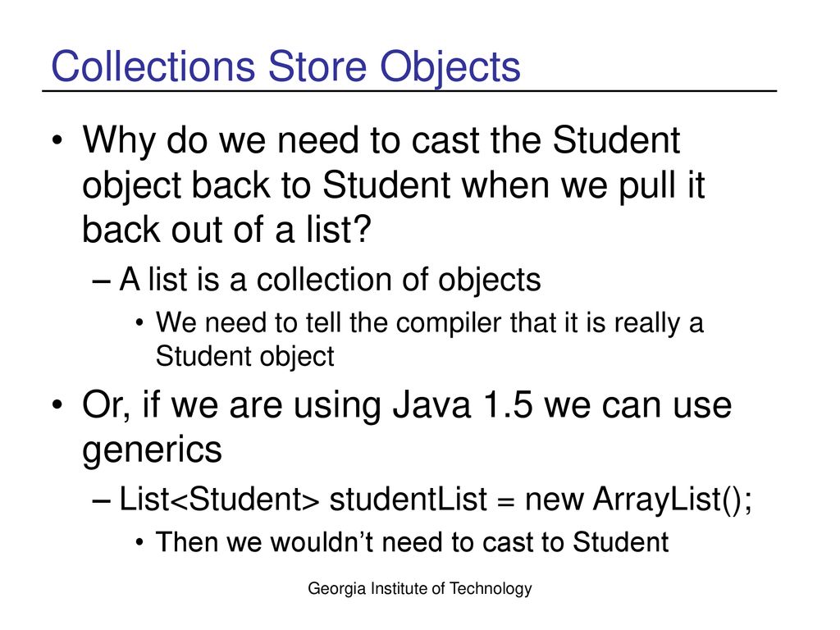This screenshot has height=630, width=840.
Task: Click the code new ArrayList();
Action: (638, 500)
